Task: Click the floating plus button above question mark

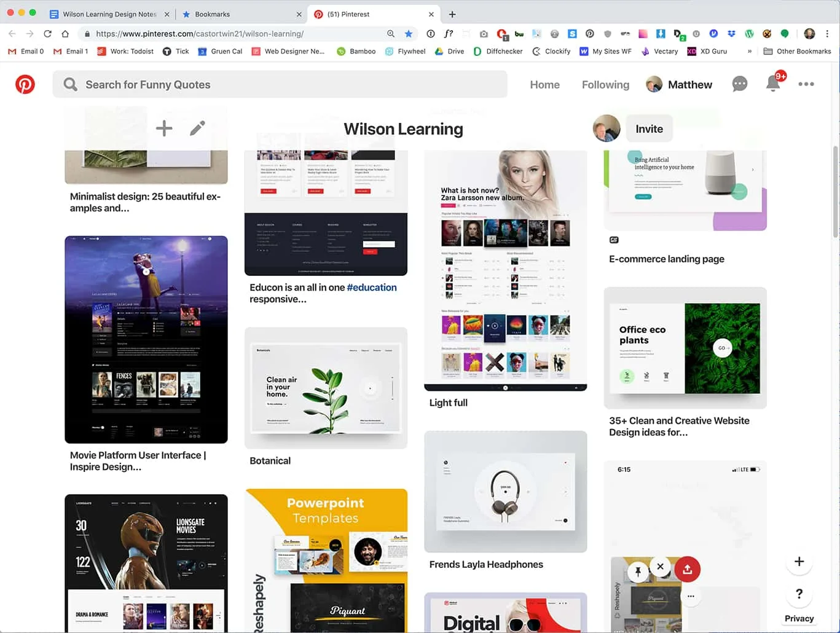Action: click(x=799, y=561)
